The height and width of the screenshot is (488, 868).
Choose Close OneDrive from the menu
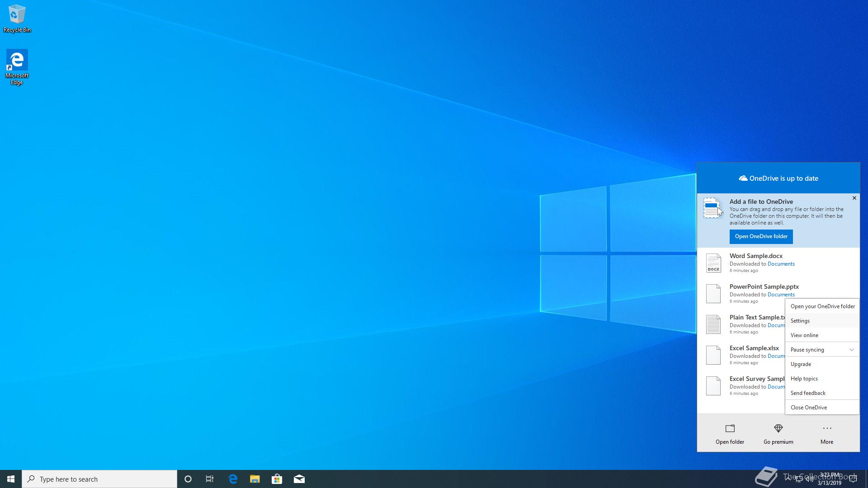coord(822,408)
